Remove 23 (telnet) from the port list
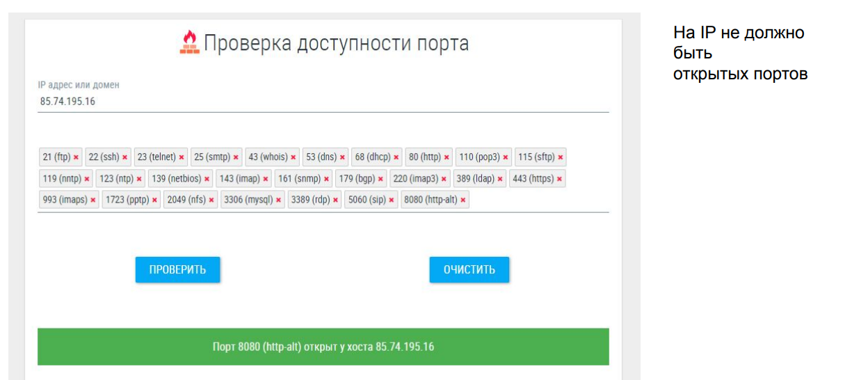Viewport: 868px width, 380px height. click(182, 157)
